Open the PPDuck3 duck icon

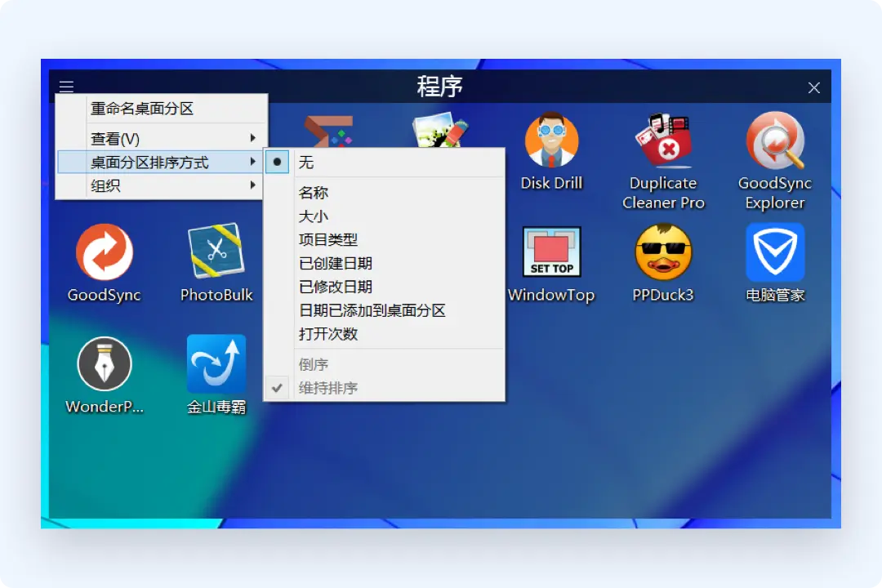click(663, 252)
